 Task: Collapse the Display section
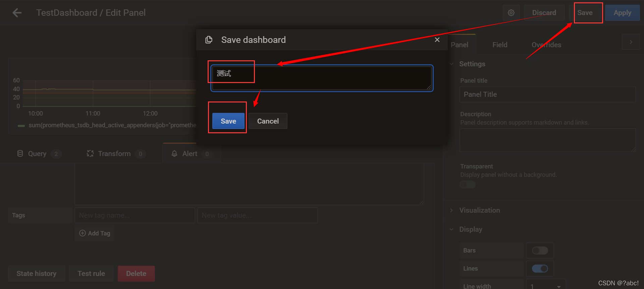pyautogui.click(x=451, y=229)
